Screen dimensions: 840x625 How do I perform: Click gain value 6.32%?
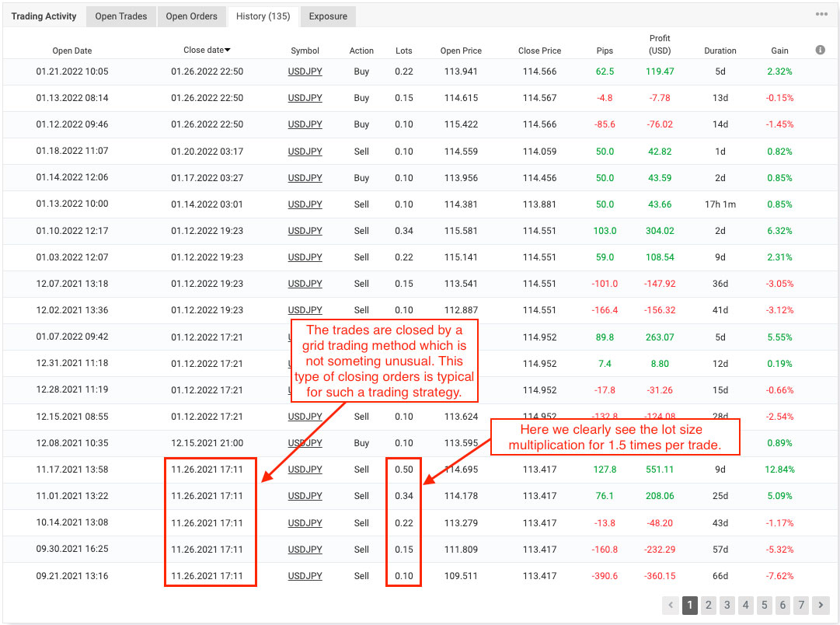pos(779,231)
